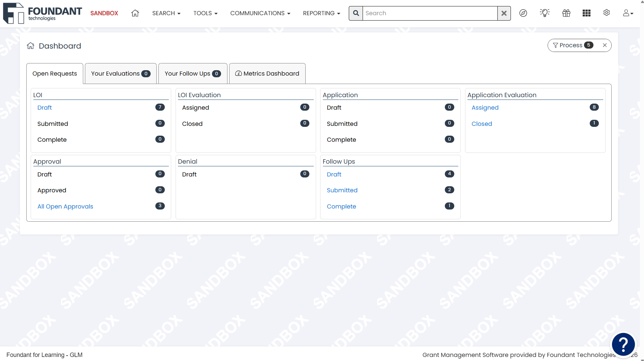Click the All Open Approvals badge 3

point(160,206)
